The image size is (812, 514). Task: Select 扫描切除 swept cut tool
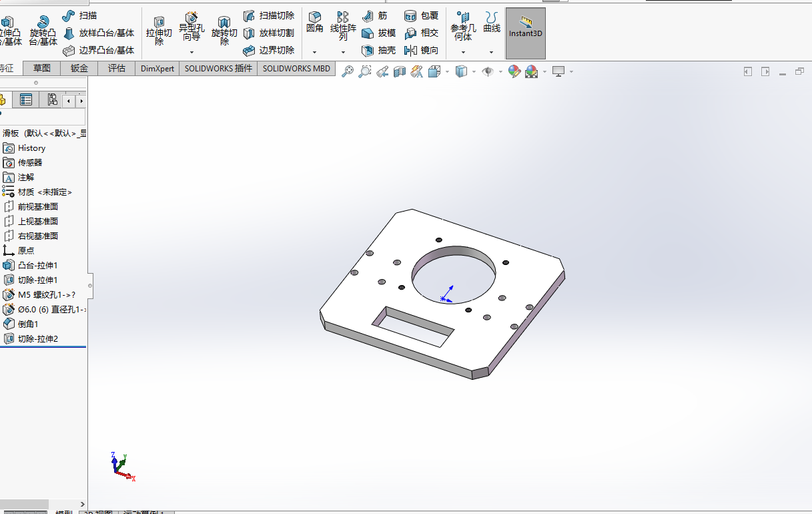(x=268, y=15)
